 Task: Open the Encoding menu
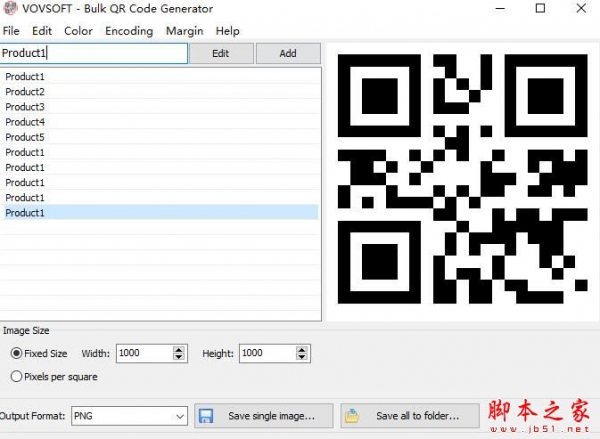[x=129, y=31]
